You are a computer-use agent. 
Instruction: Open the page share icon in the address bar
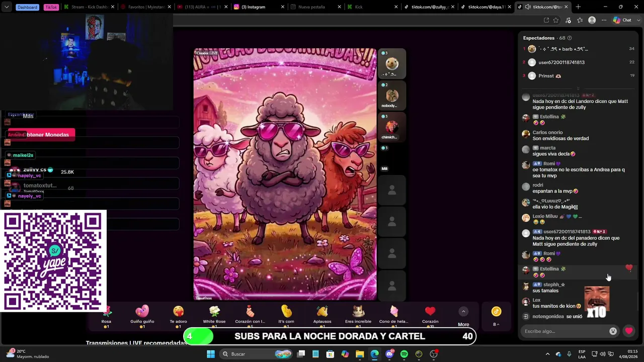546,20
